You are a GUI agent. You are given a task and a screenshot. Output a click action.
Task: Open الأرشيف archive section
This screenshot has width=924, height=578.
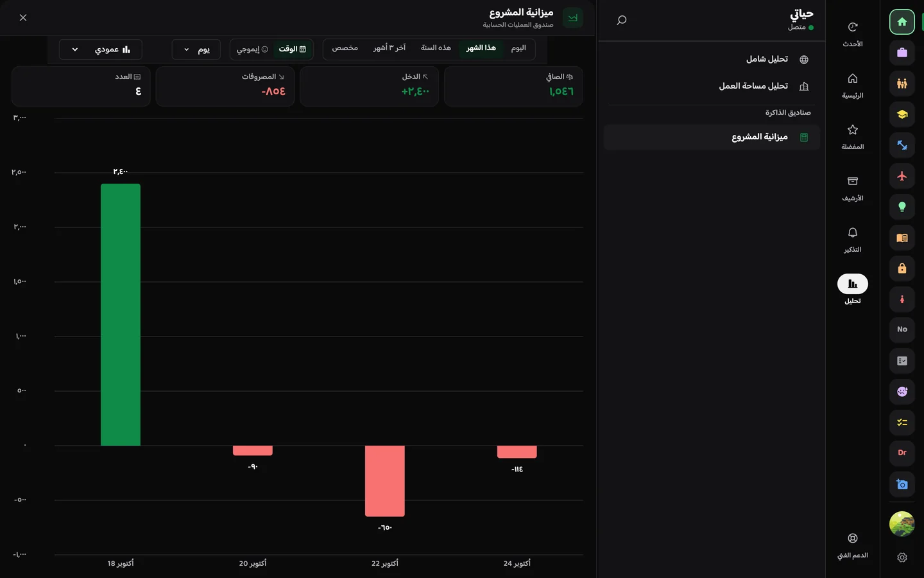coord(852,188)
